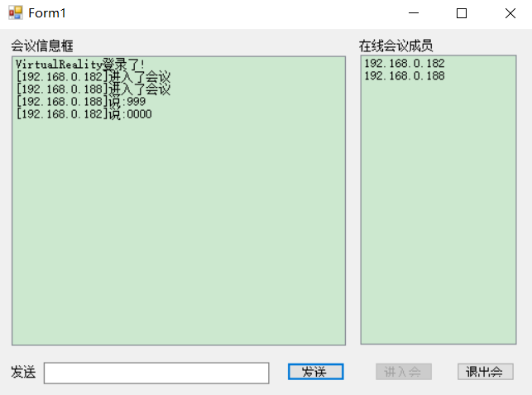The height and width of the screenshot is (395, 532).
Task: Maximize the Form1 window
Action: (462, 13)
